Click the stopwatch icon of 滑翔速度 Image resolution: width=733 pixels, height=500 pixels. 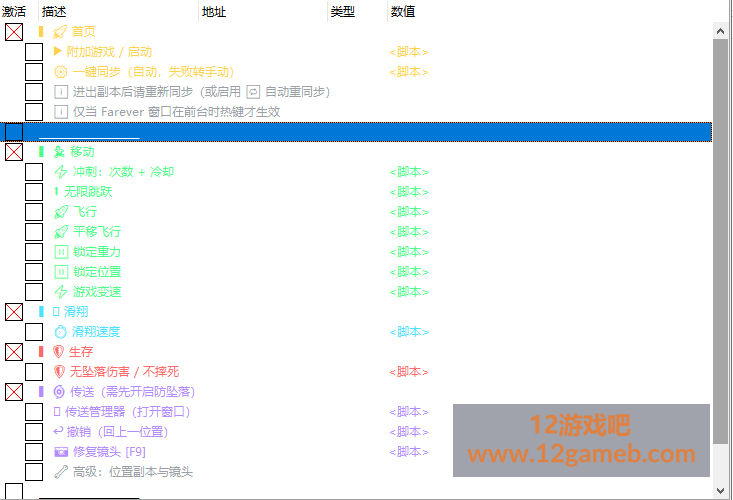(x=61, y=332)
